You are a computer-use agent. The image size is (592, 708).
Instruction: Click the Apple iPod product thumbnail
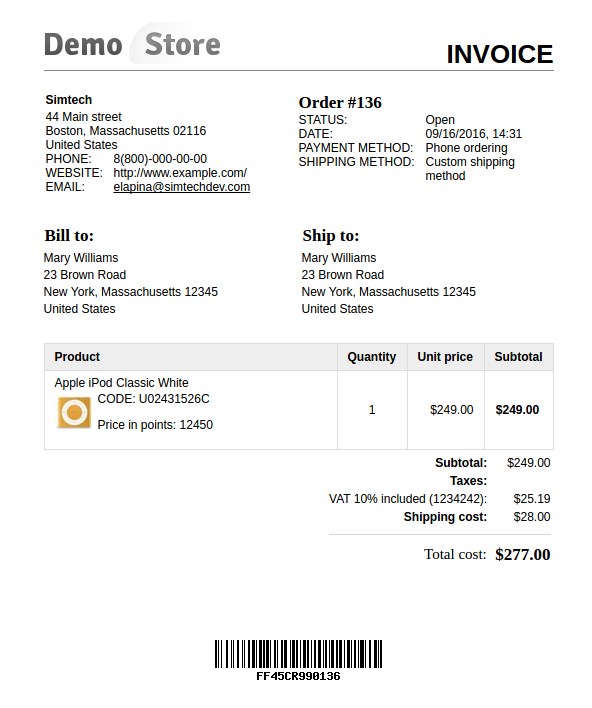click(x=74, y=412)
